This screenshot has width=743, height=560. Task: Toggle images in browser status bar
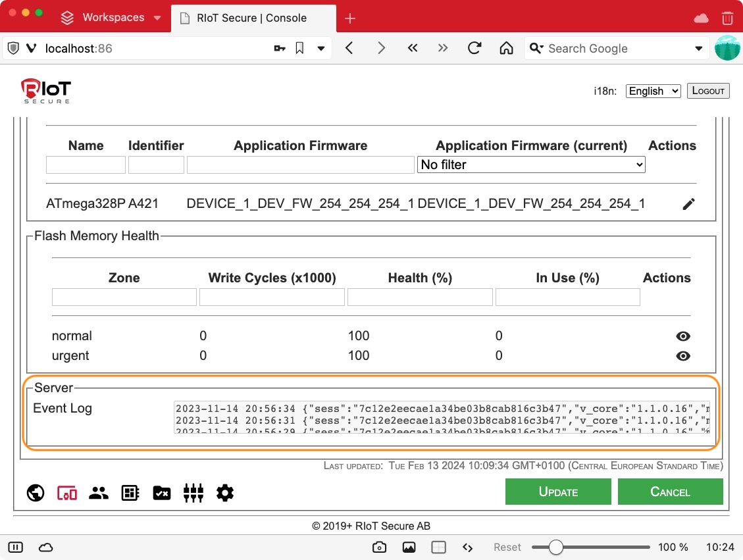click(409, 547)
